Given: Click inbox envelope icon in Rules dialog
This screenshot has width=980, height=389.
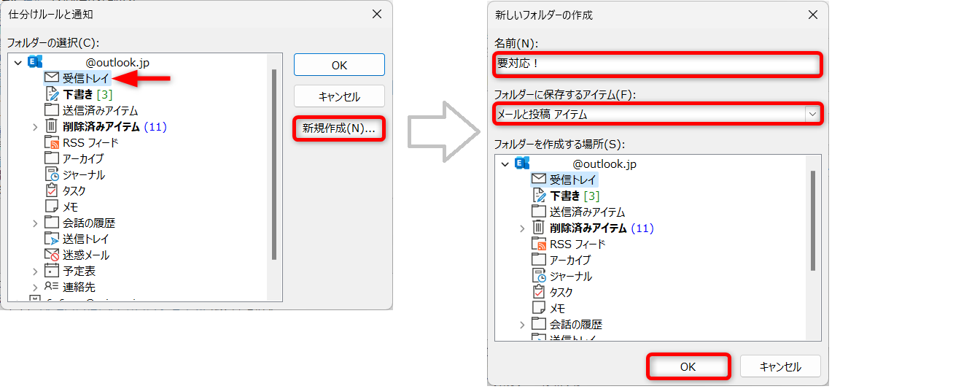Looking at the screenshot, I should [x=51, y=78].
